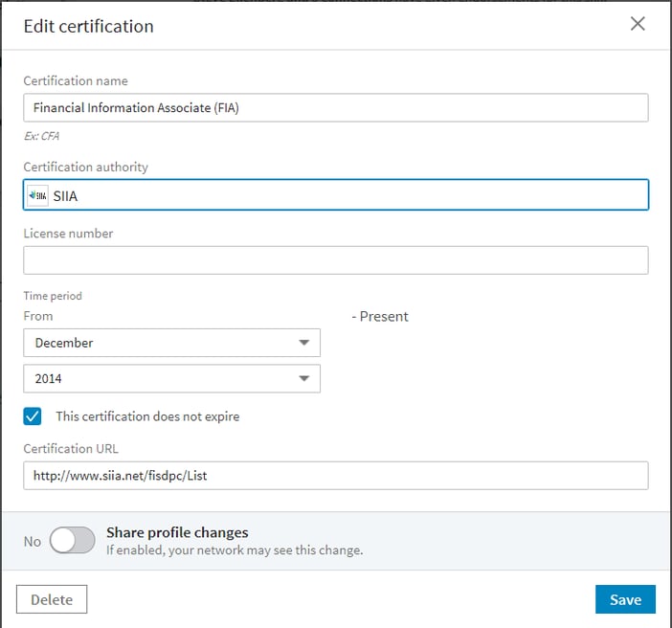Click the Delete button
Image resolution: width=672 pixels, height=628 pixels.
(x=52, y=599)
